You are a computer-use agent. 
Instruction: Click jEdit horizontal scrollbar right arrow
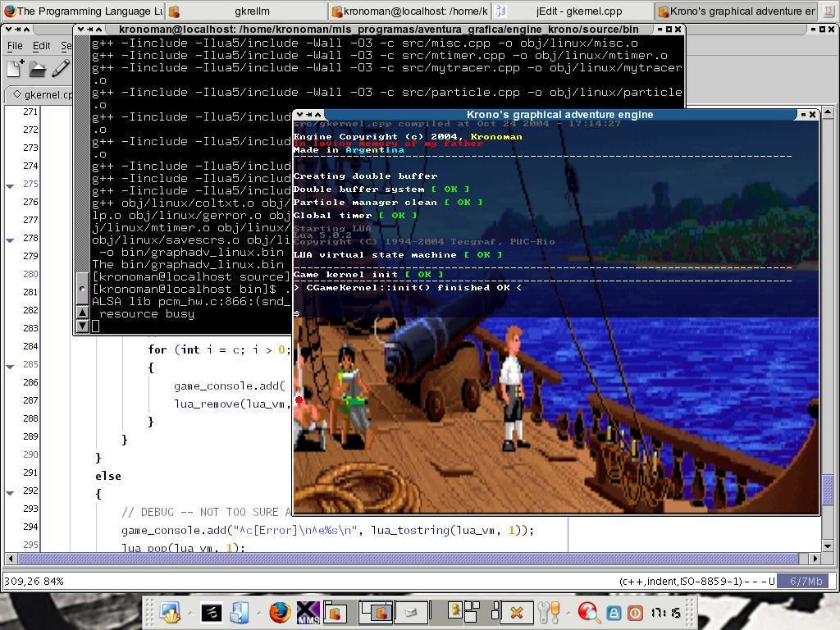(815, 558)
